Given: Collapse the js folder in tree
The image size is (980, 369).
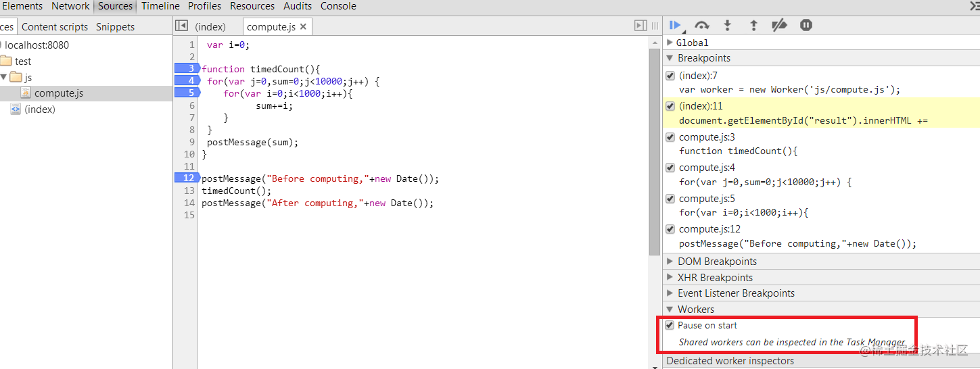Looking at the screenshot, I should (4, 77).
